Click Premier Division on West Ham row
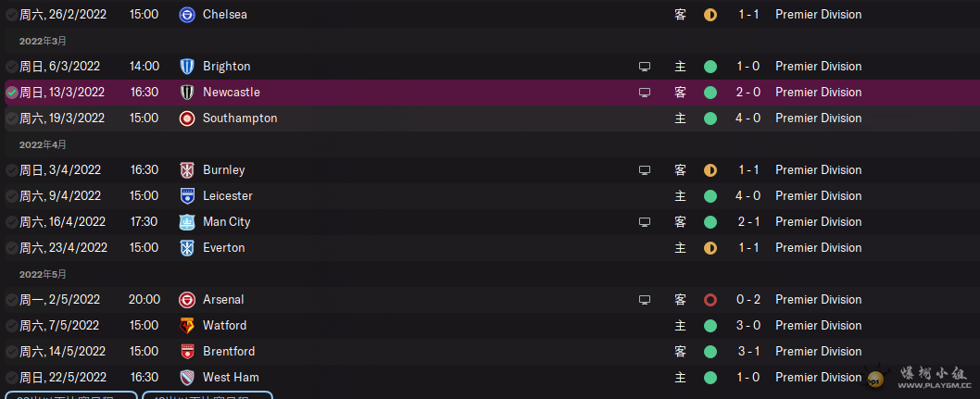 click(818, 377)
